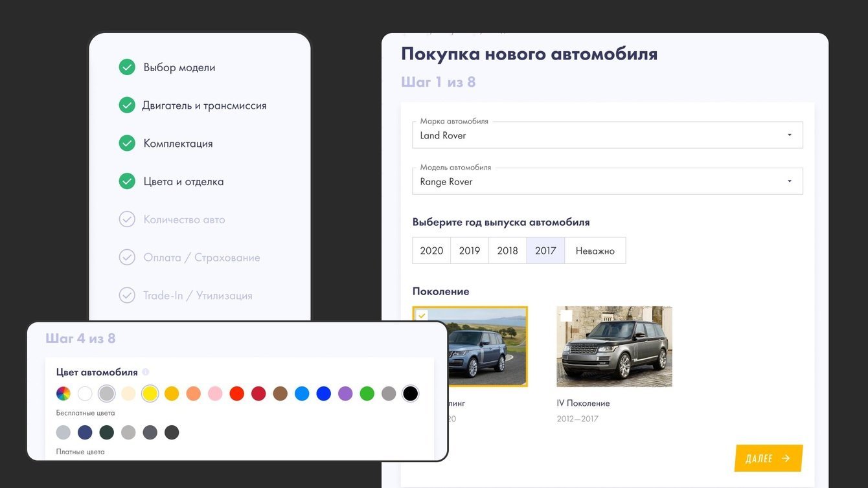Pick the white car color swatch
This screenshot has height=488, width=868.
coord(85,394)
